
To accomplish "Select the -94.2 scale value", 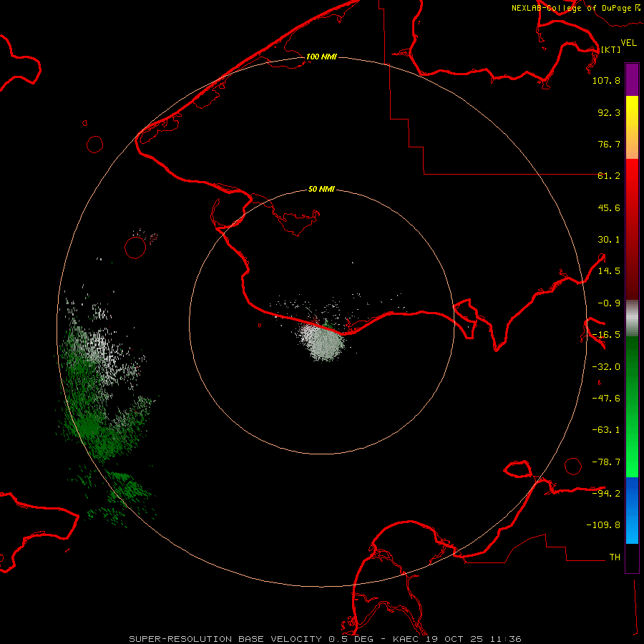I will pos(606,493).
